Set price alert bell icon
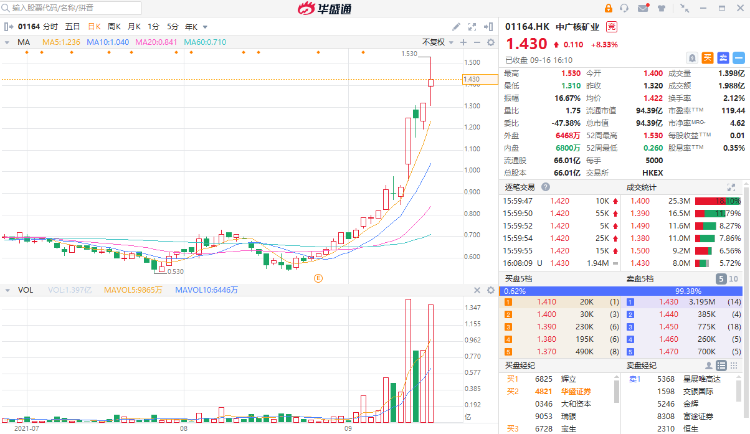This screenshot has width=750, height=434. pyautogui.click(x=692, y=58)
